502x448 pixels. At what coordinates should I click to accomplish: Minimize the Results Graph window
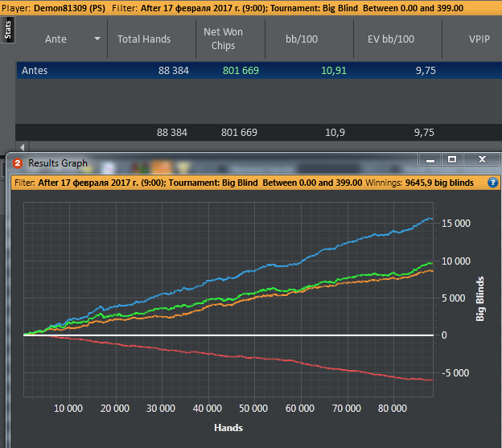pyautogui.click(x=430, y=160)
